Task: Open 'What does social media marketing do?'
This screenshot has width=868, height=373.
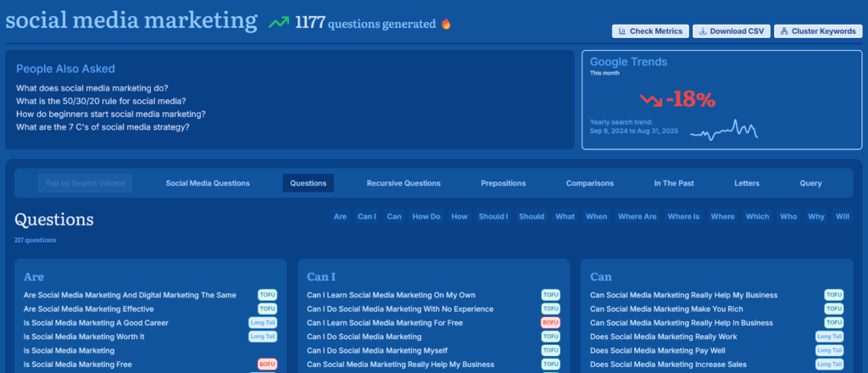Action: tap(92, 88)
